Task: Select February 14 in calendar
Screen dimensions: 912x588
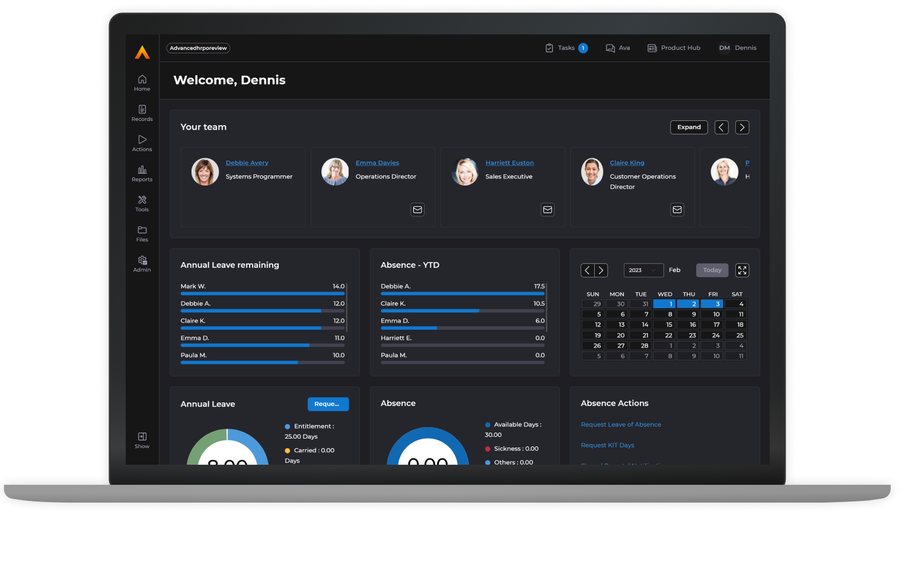Action: click(x=640, y=325)
